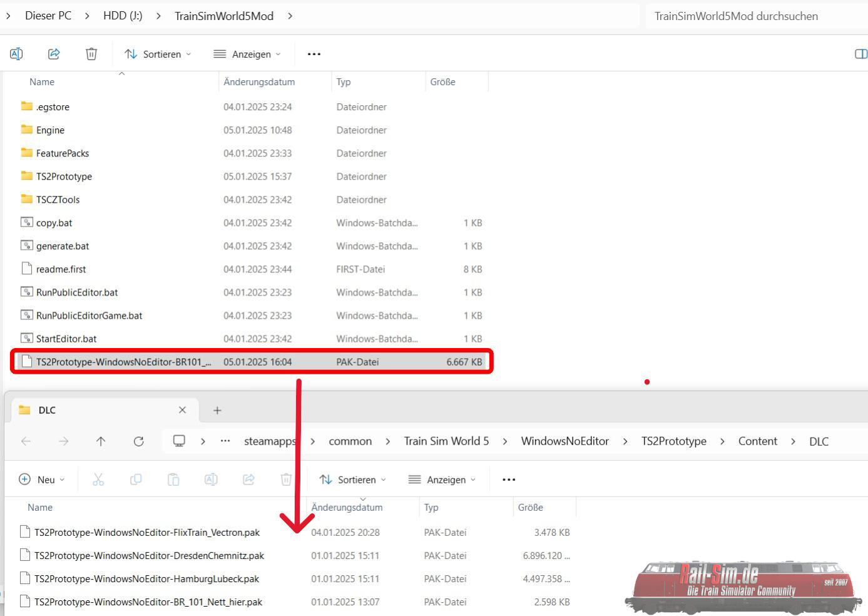The width and height of the screenshot is (868, 616).
Task: Sort by Name column in upper window
Action: [x=42, y=82]
